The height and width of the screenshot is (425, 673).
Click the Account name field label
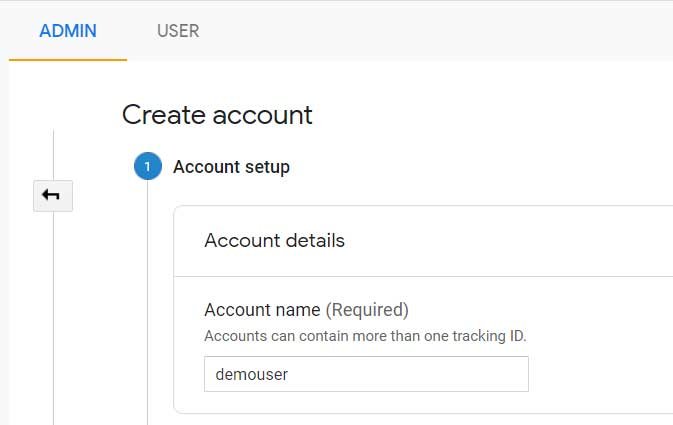pos(262,310)
